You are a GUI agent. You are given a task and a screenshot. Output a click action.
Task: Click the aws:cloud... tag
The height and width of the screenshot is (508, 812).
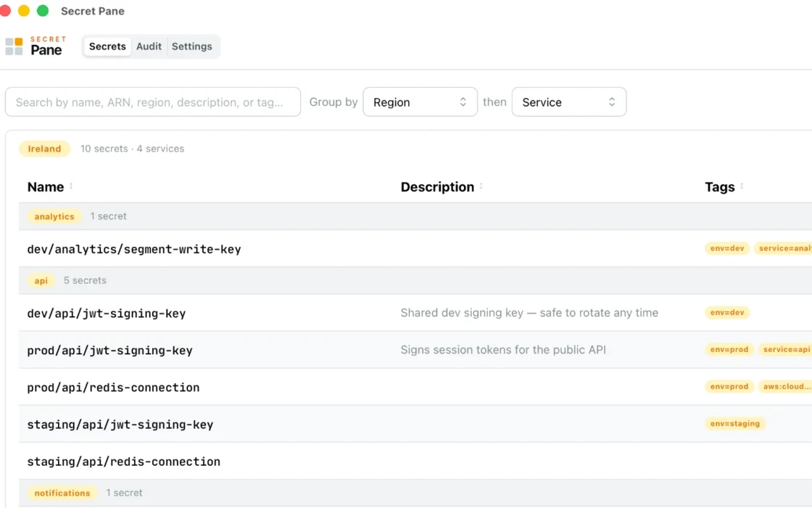coord(785,387)
